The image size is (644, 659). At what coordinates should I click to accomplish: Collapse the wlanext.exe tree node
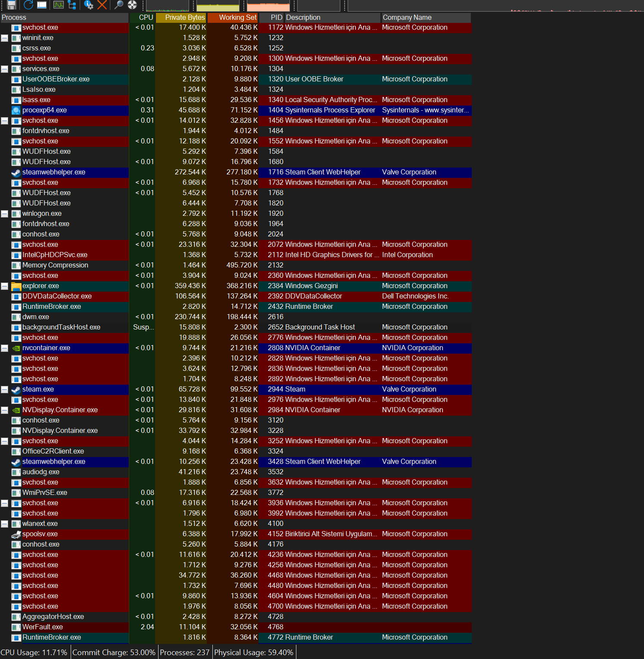click(x=4, y=524)
